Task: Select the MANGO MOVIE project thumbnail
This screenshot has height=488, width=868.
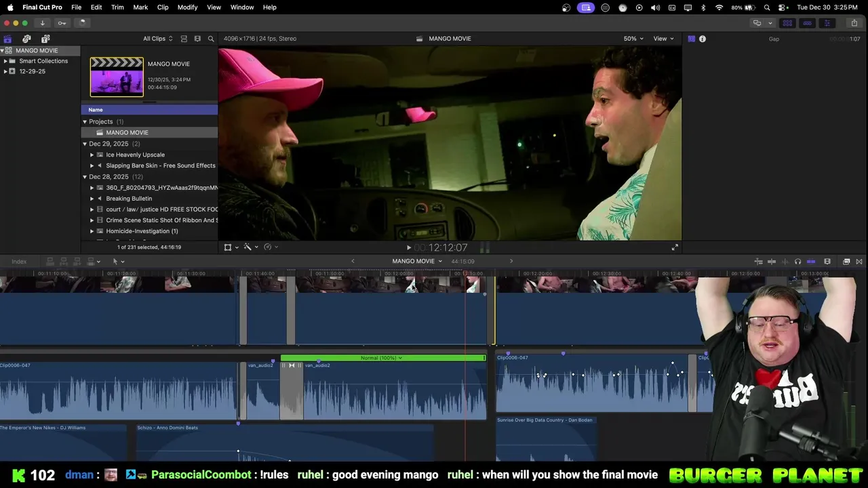Action: [x=117, y=77]
